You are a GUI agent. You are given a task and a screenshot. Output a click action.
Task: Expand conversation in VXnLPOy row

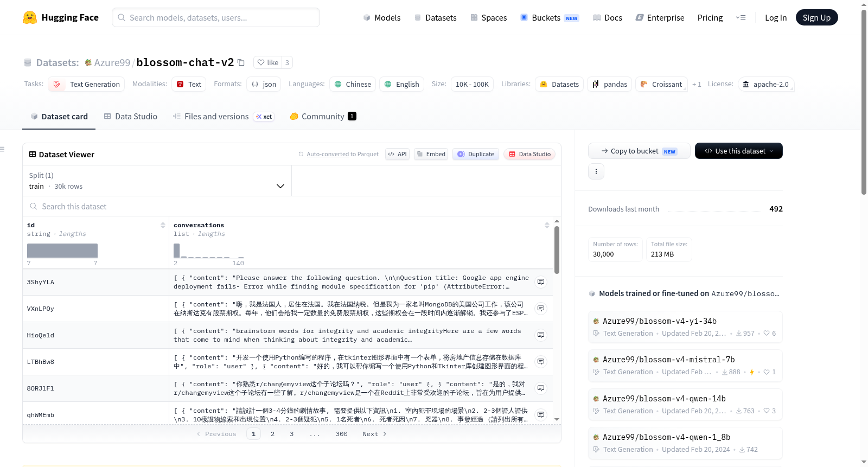[x=541, y=309]
